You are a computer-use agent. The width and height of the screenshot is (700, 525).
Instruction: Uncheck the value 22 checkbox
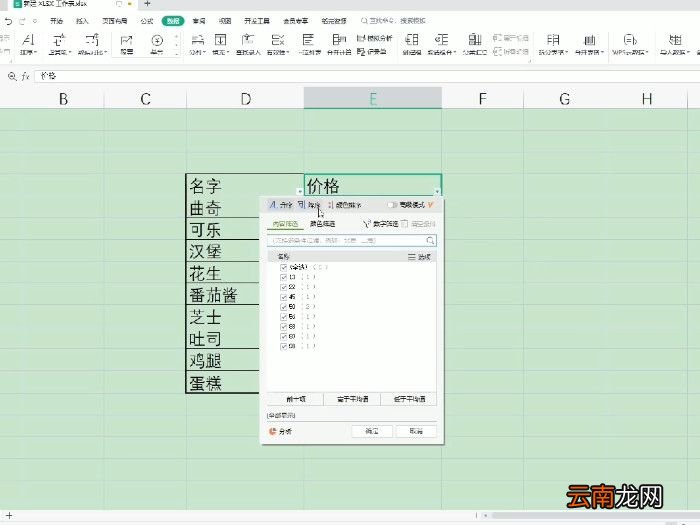[x=283, y=287]
